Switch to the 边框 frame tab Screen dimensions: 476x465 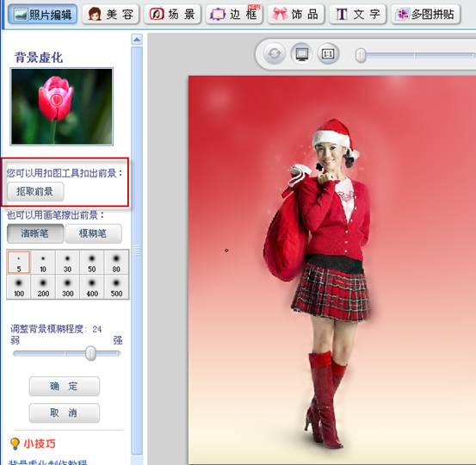click(x=234, y=14)
